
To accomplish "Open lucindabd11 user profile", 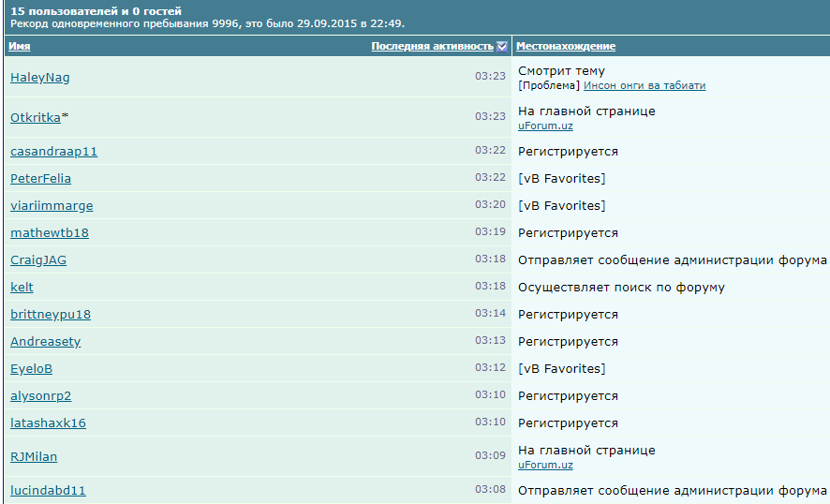I will (x=48, y=490).
